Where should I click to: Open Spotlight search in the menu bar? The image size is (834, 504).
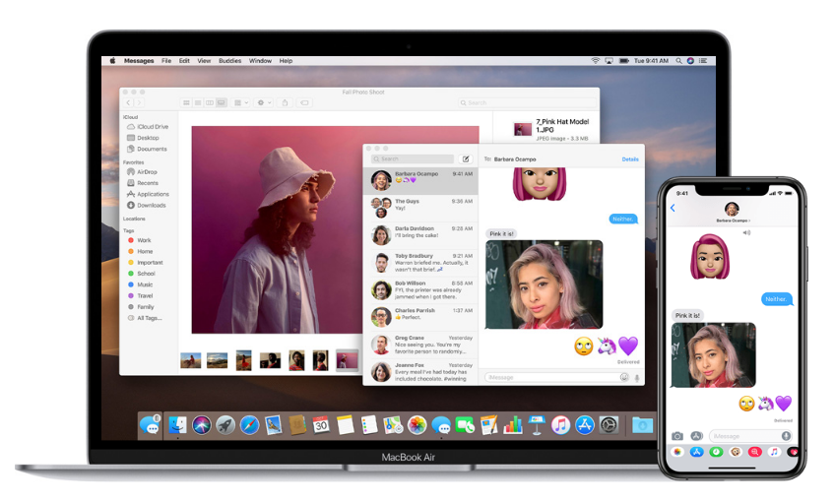pyautogui.click(x=678, y=61)
